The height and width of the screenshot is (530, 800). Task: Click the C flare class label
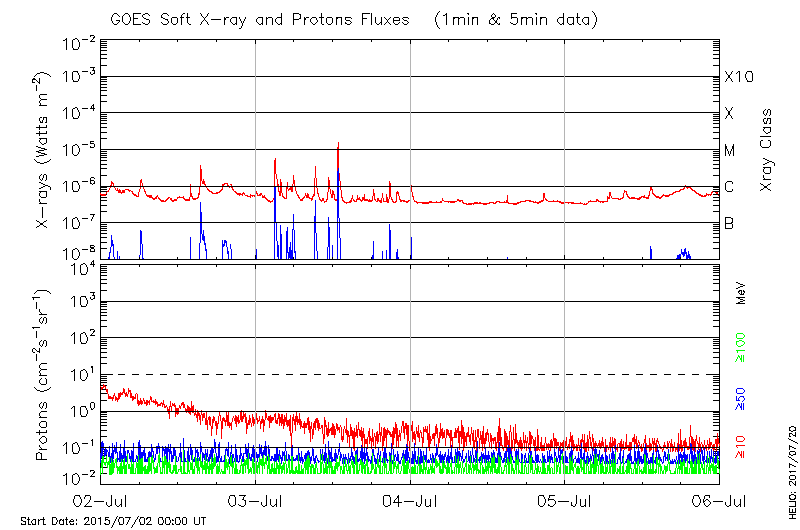729,187
